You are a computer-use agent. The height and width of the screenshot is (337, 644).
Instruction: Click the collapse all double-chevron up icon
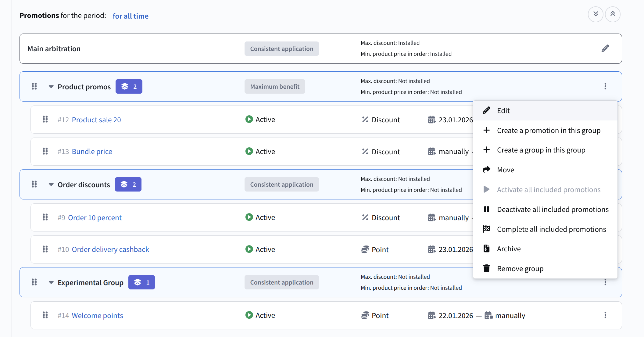pos(612,14)
